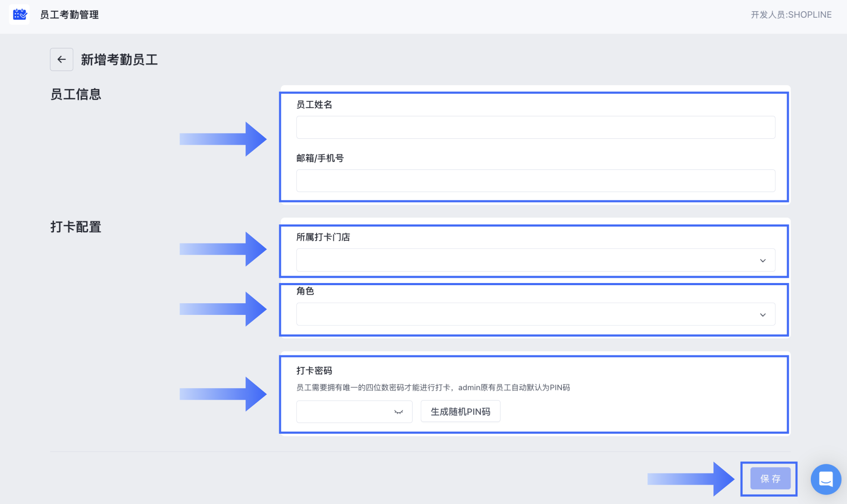Click the 员工姓名 field label

(314, 105)
